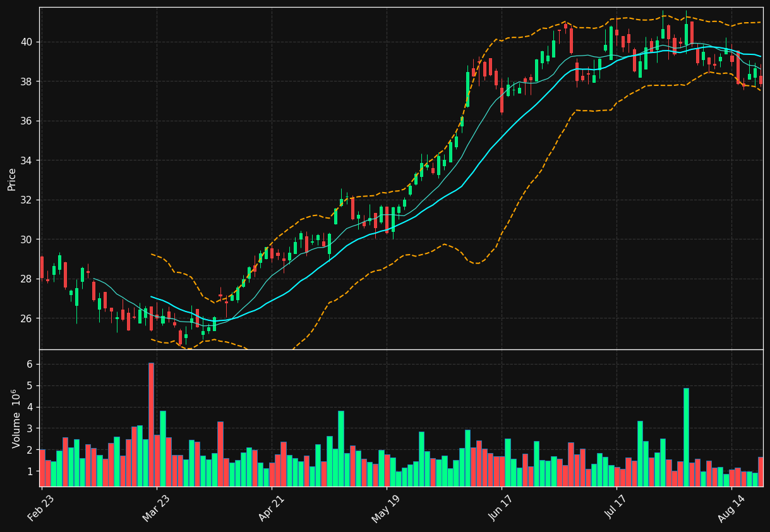Select the tall green volume bar near 5 million

(x=686, y=437)
